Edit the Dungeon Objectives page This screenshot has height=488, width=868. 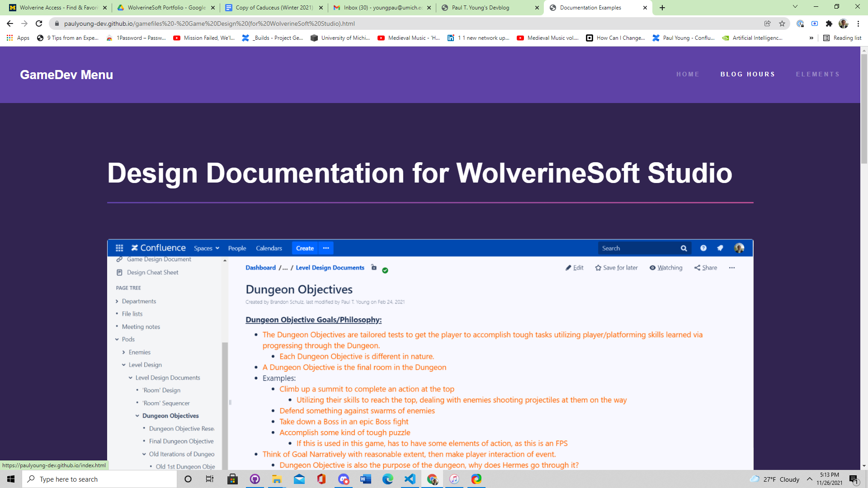[x=574, y=267]
